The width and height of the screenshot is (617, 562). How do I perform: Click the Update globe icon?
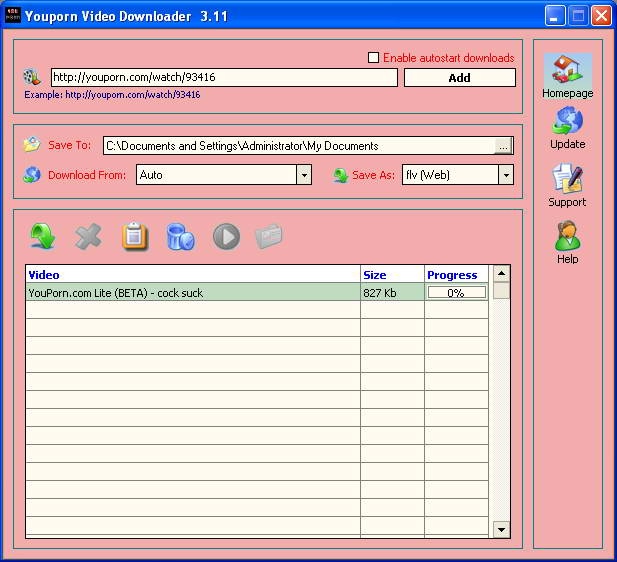(x=567, y=127)
